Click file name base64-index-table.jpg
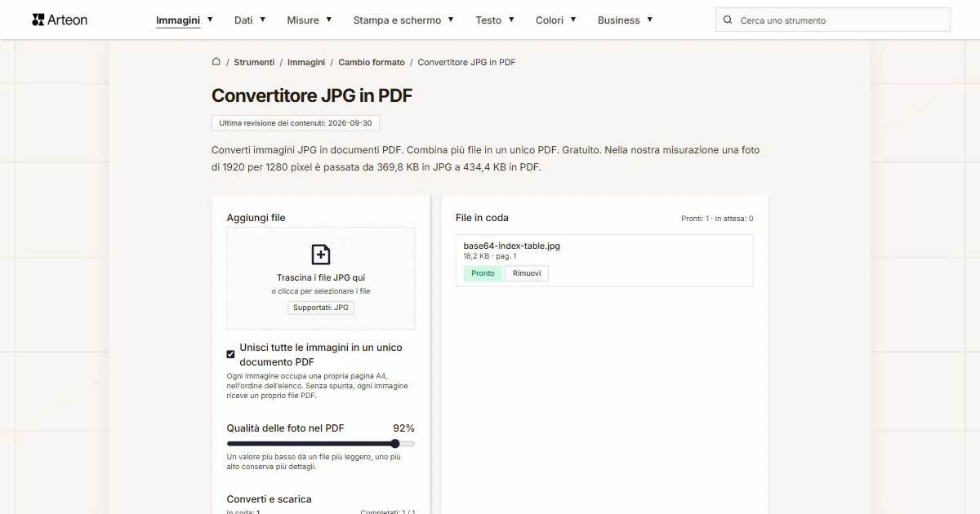The width and height of the screenshot is (980, 514). [512, 246]
